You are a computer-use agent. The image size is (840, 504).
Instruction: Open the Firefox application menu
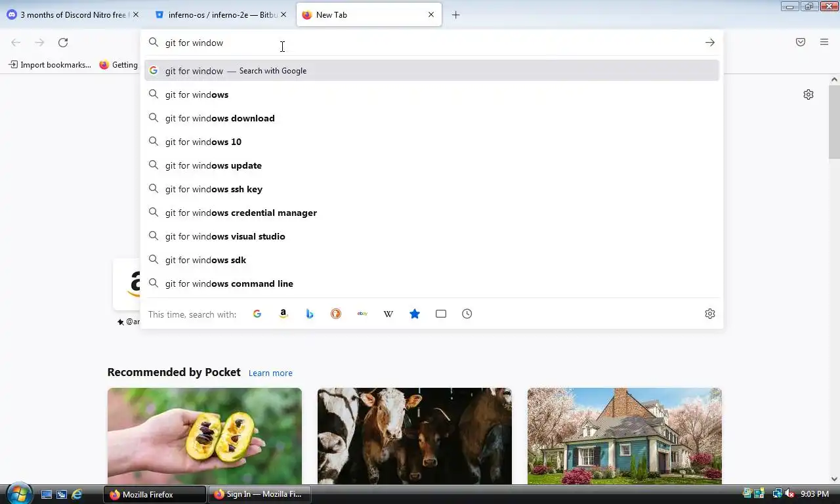(824, 42)
